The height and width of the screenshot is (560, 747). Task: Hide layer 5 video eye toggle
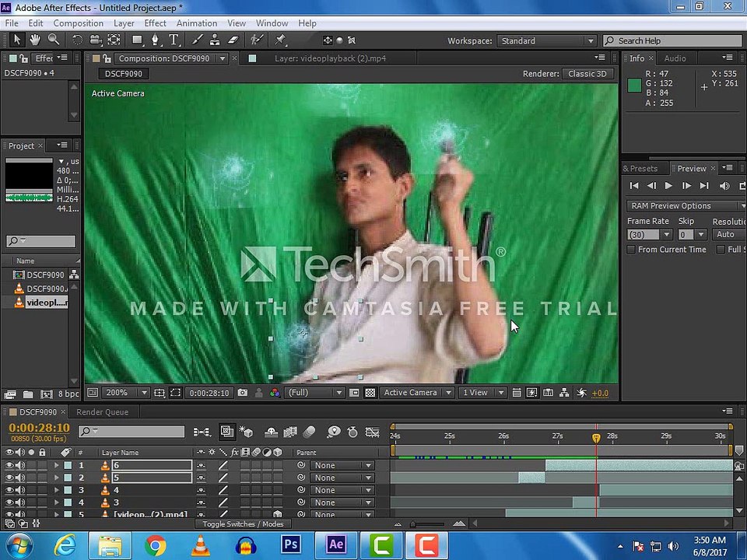pos(9,478)
